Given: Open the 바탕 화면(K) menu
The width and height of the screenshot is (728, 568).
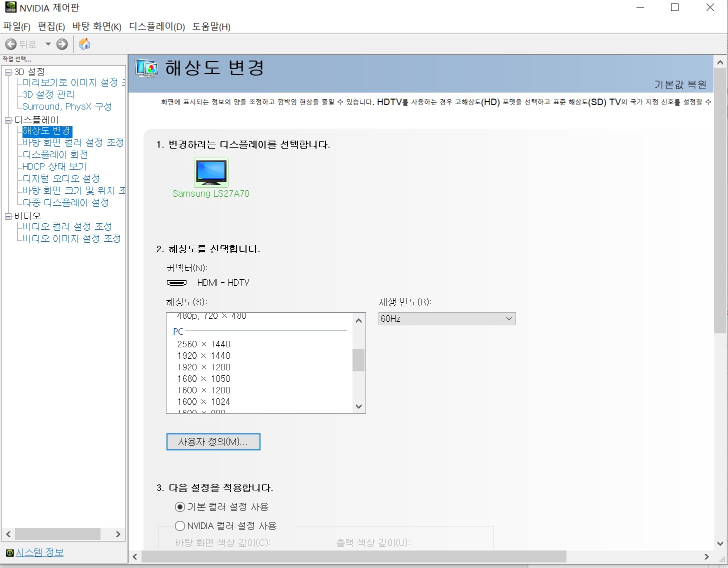Looking at the screenshot, I should tap(97, 27).
